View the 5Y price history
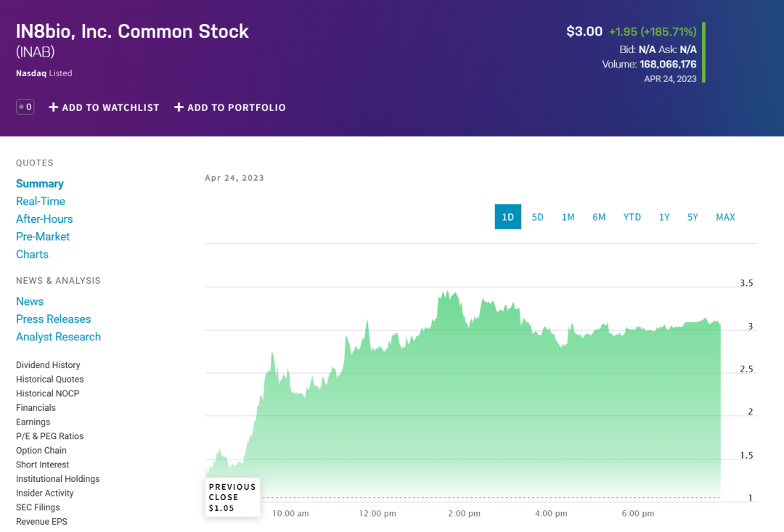 click(692, 216)
